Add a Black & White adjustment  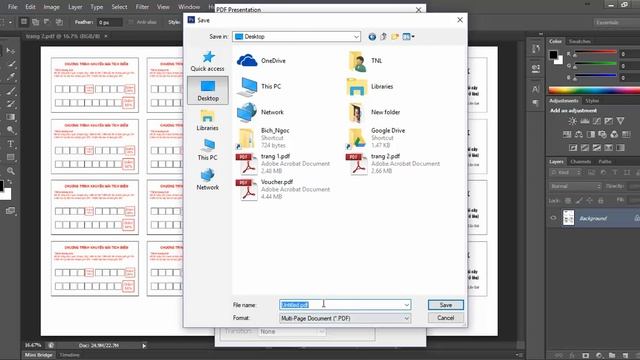591,134
